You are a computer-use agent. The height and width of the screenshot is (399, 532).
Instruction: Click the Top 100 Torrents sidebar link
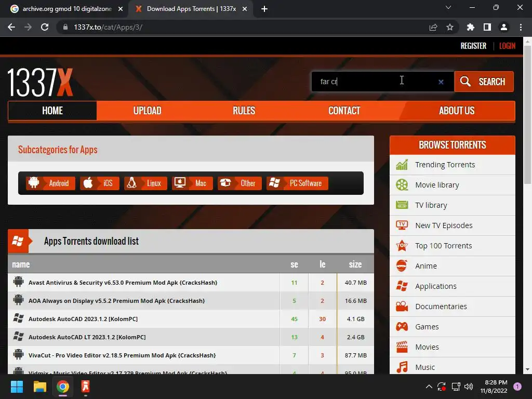444,246
